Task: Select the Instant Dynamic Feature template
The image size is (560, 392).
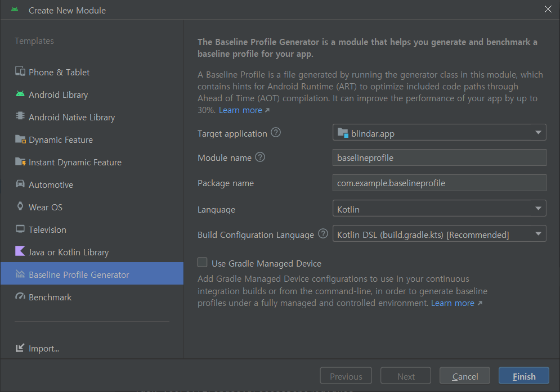Action: click(x=92, y=162)
